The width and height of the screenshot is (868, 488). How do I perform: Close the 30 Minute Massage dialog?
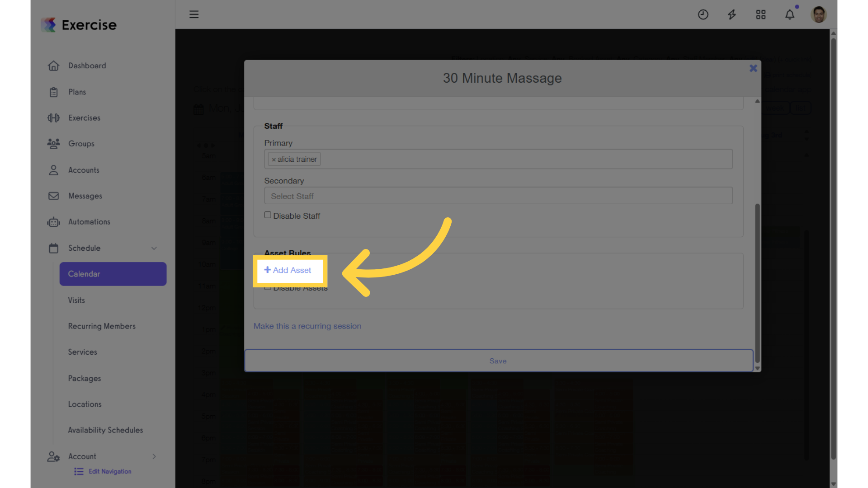753,68
